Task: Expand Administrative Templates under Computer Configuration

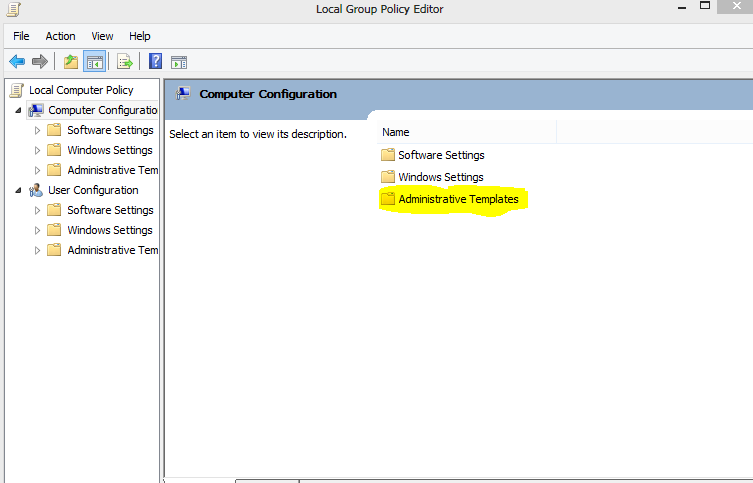Action: [x=37, y=170]
